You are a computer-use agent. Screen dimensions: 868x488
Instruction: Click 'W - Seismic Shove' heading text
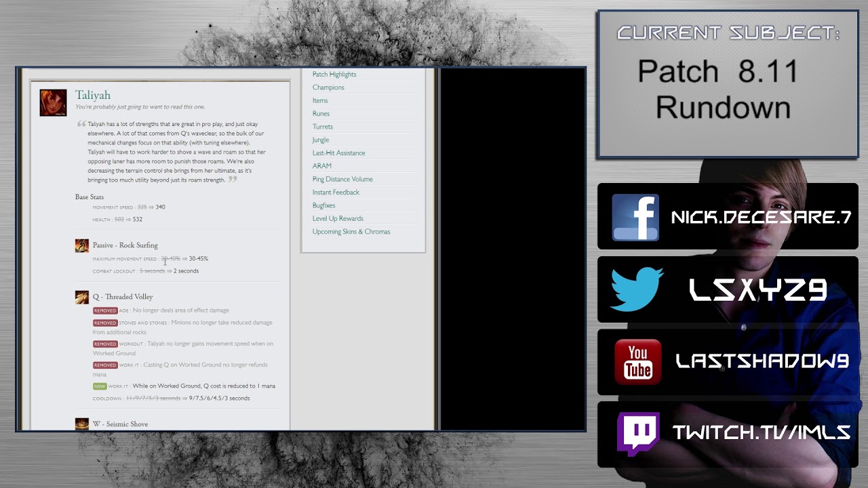click(121, 424)
